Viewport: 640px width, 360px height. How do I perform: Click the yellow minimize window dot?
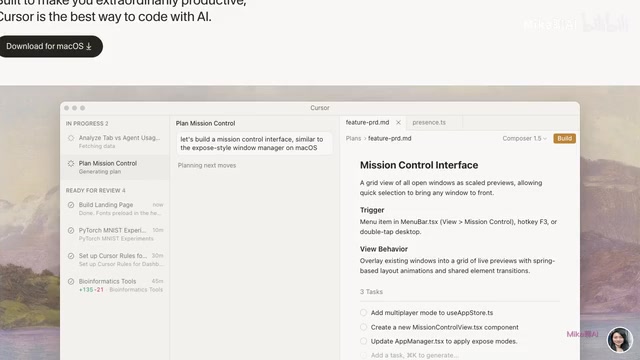pos(74,108)
